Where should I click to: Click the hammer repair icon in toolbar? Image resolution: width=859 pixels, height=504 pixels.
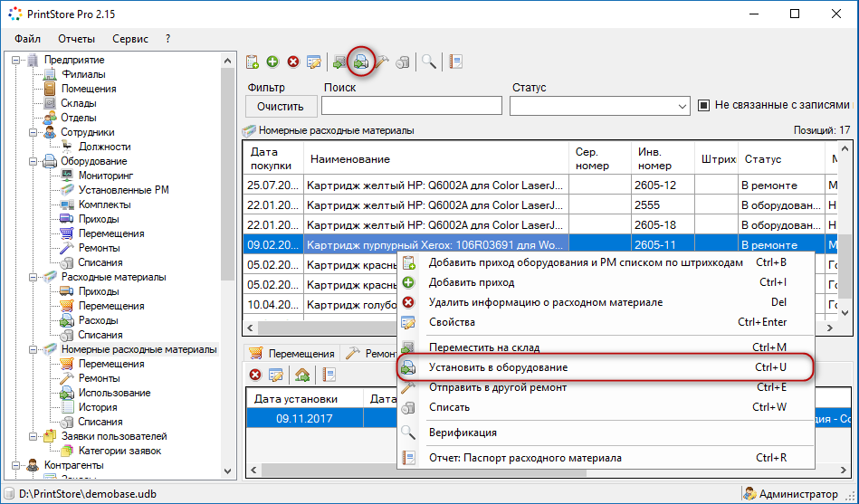point(383,62)
